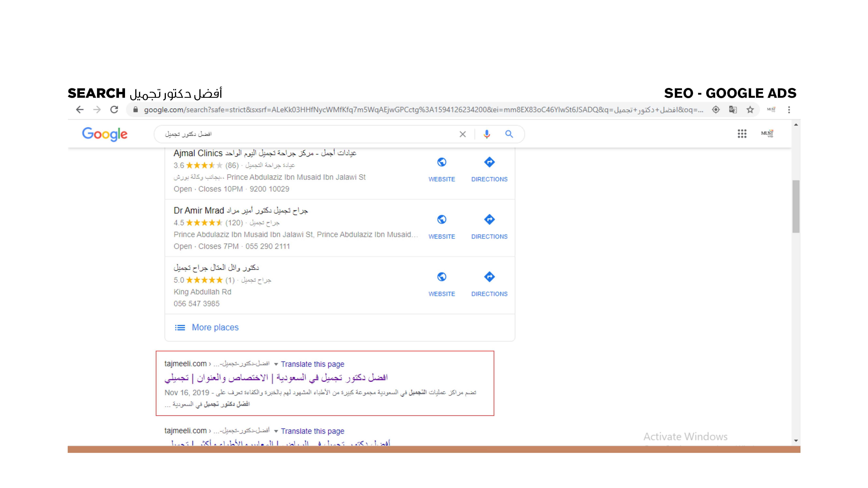Open Dr Amir Mrad website globe icon
This screenshot has height=488, width=868.
[442, 220]
